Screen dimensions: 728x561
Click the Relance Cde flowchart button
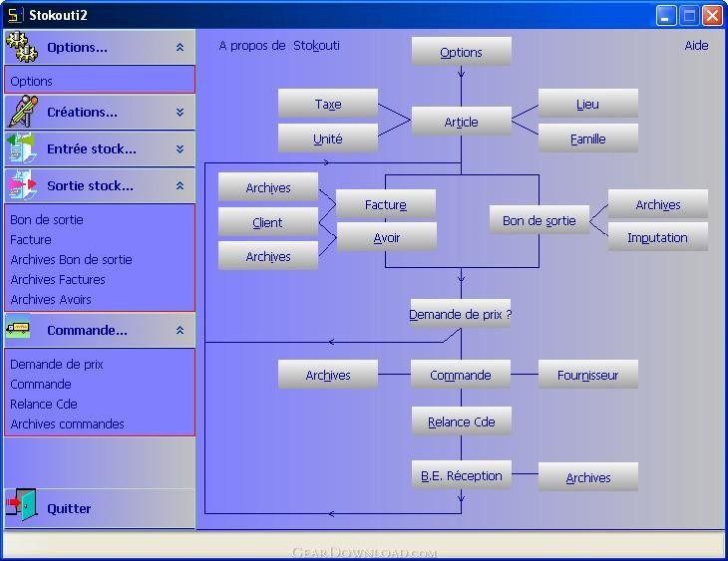[x=461, y=421]
